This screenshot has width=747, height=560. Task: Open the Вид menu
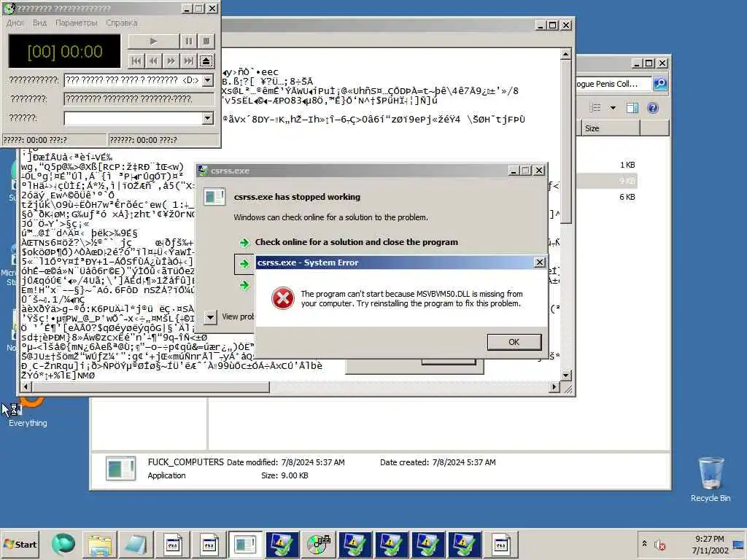[x=39, y=23]
